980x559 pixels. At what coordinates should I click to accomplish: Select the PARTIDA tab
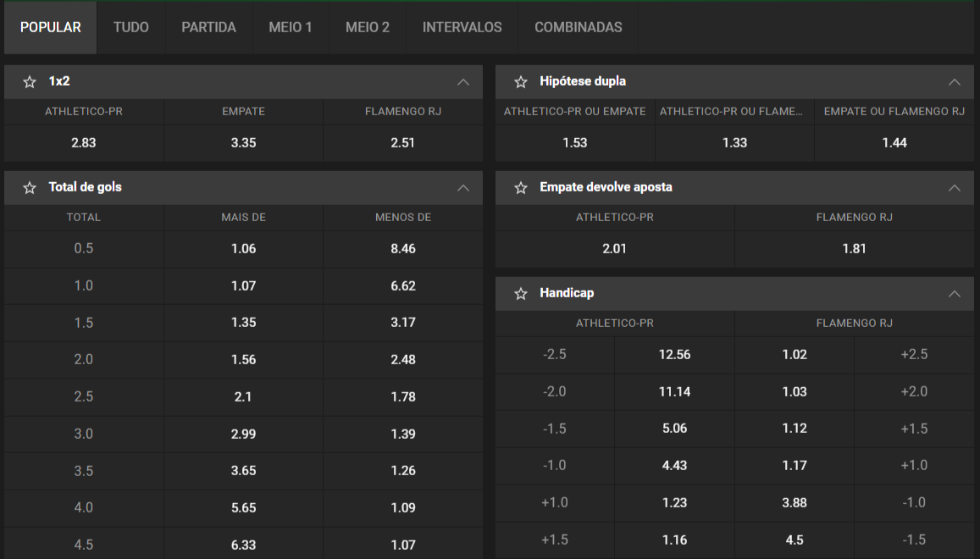[208, 27]
